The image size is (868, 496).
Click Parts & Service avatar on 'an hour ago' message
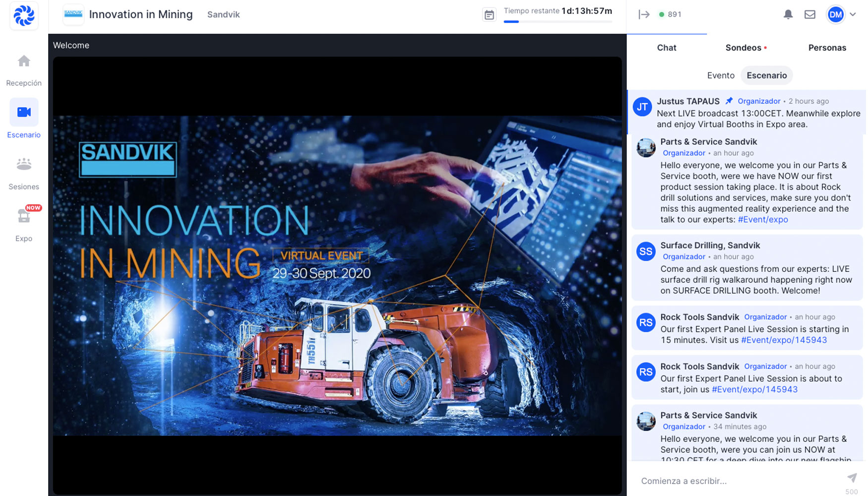point(646,148)
